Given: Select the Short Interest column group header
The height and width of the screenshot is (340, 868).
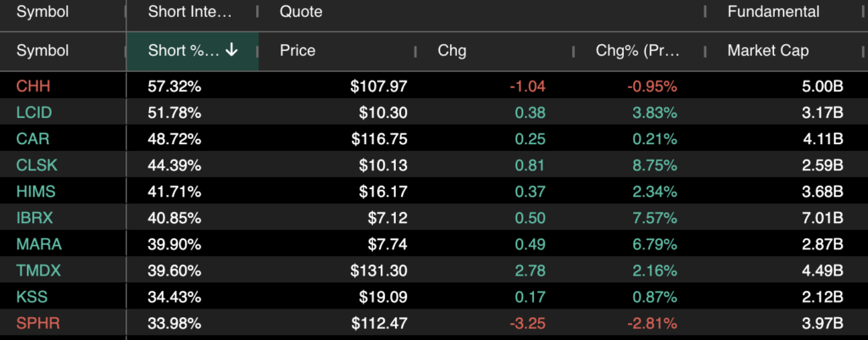Looking at the screenshot, I should coord(201,12).
